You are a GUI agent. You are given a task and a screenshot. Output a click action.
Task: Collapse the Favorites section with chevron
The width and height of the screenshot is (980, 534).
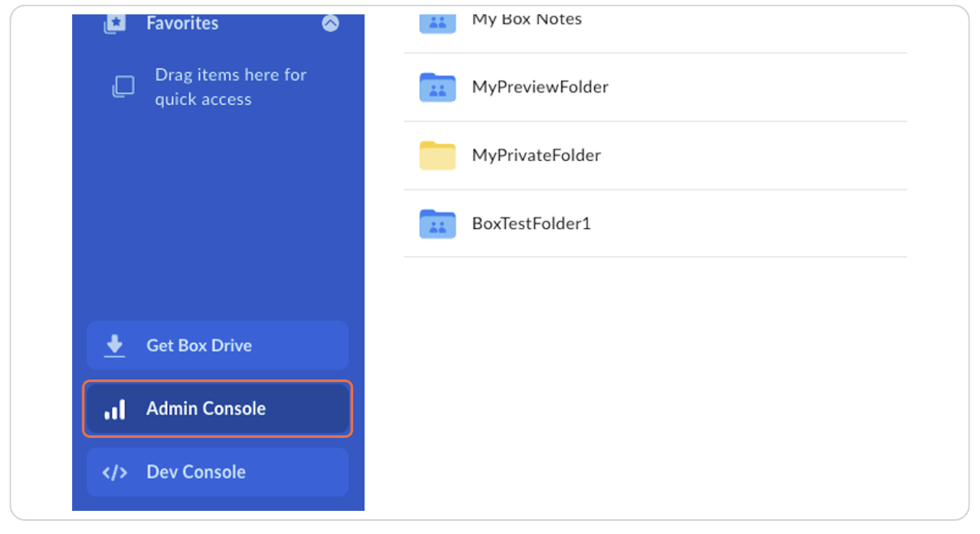coord(330,23)
